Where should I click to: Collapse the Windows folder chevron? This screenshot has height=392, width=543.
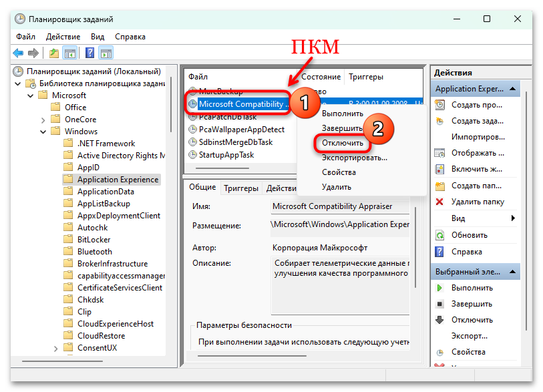pyautogui.click(x=43, y=132)
